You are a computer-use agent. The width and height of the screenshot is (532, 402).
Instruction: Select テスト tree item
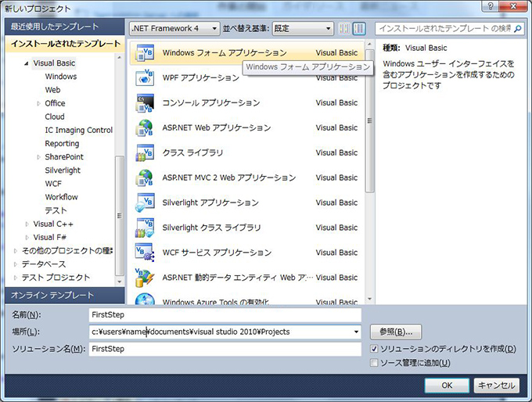click(56, 210)
